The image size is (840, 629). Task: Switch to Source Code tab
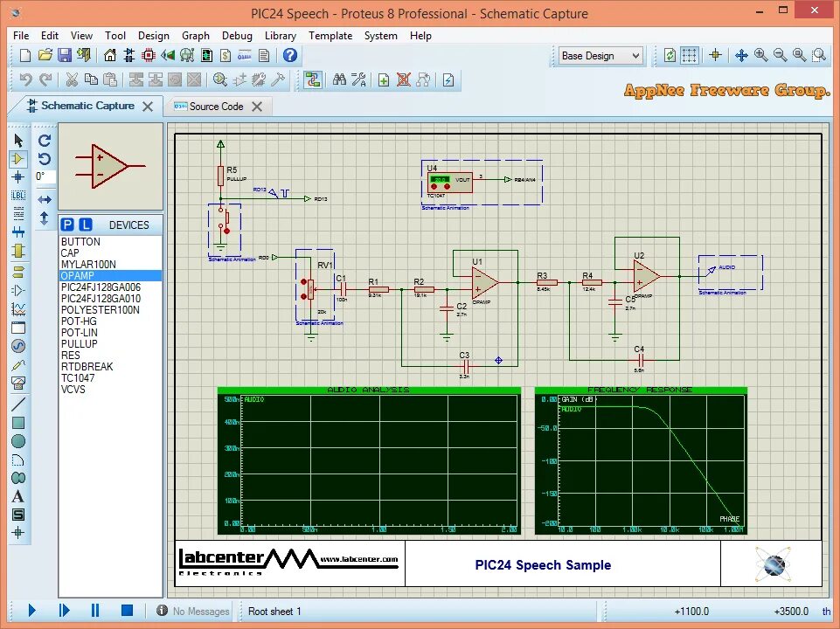[217, 107]
